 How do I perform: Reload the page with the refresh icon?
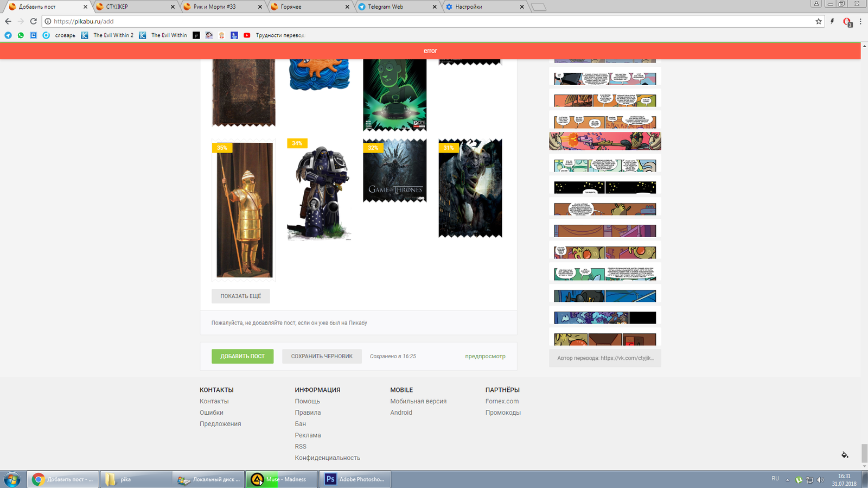pos(33,21)
